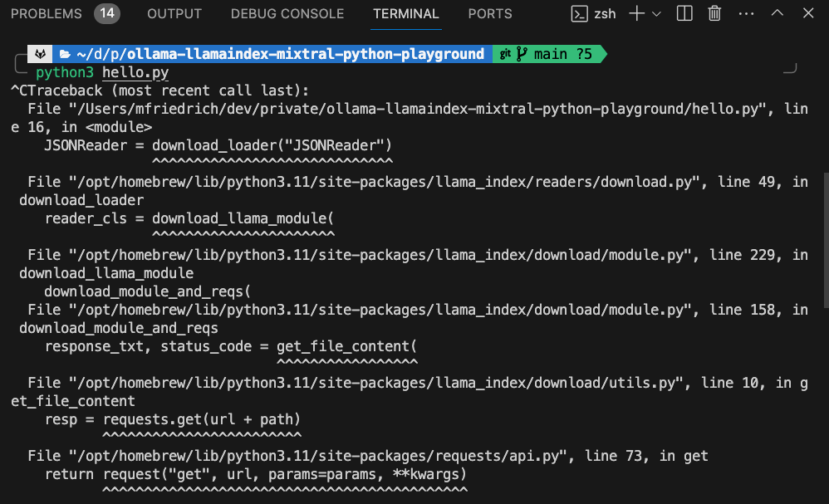Open the Ports tab
Screen dimensions: 829x504
[490, 14]
